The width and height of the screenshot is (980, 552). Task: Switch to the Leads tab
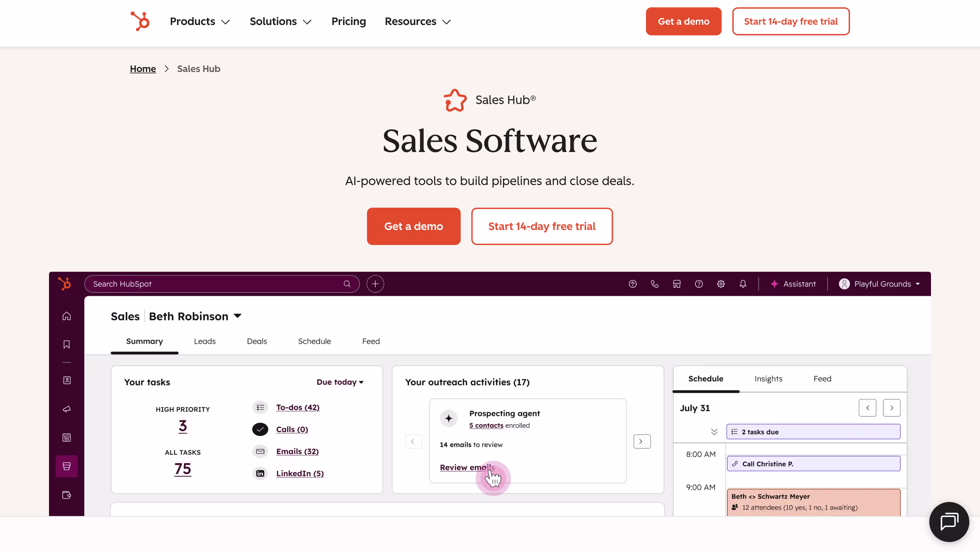pyautogui.click(x=205, y=341)
